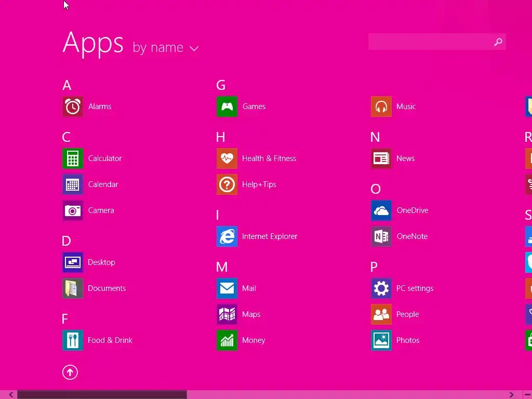532x399 pixels.
Task: Open the Calendar app icon
Action: click(x=72, y=184)
